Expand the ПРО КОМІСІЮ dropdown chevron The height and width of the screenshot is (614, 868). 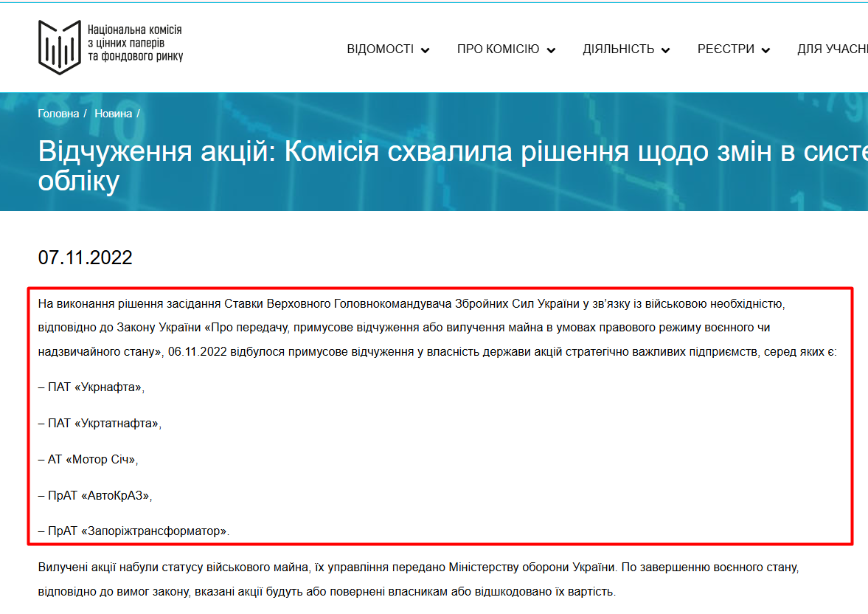point(551,50)
